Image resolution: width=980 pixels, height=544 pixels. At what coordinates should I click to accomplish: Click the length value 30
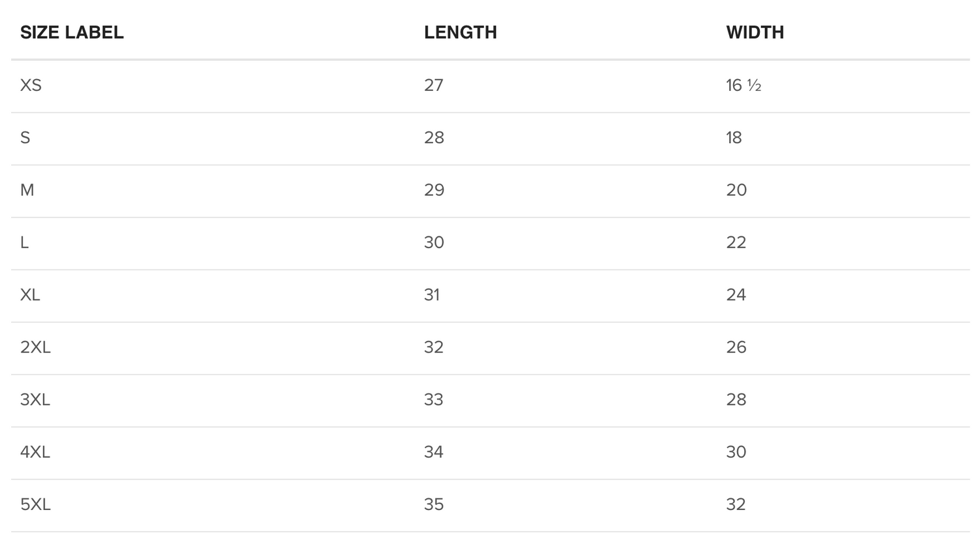(434, 242)
